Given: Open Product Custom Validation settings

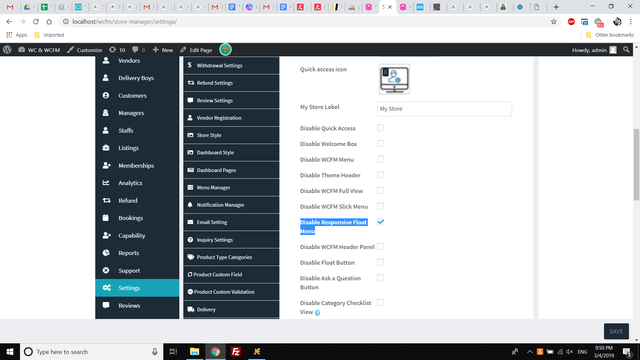Looking at the screenshot, I should [231, 292].
